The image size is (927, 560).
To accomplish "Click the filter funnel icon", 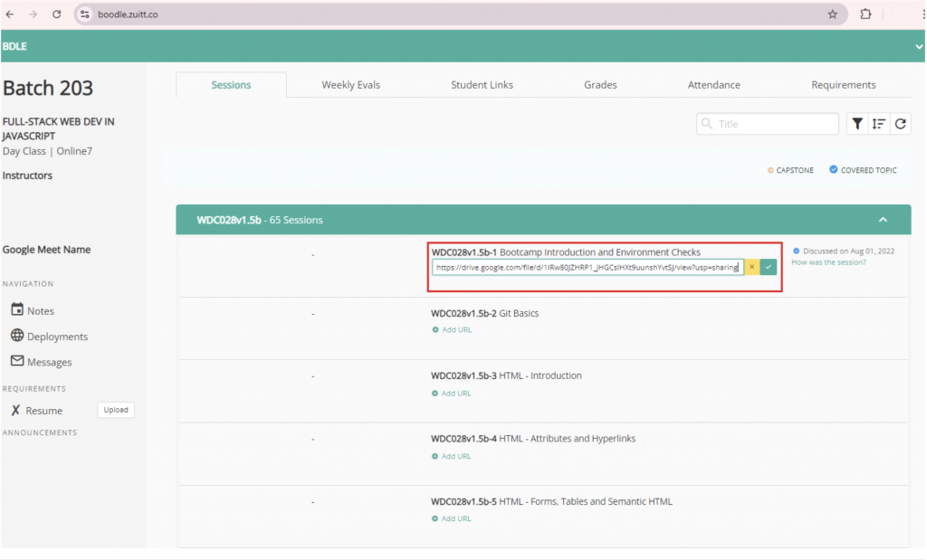I will coord(856,124).
